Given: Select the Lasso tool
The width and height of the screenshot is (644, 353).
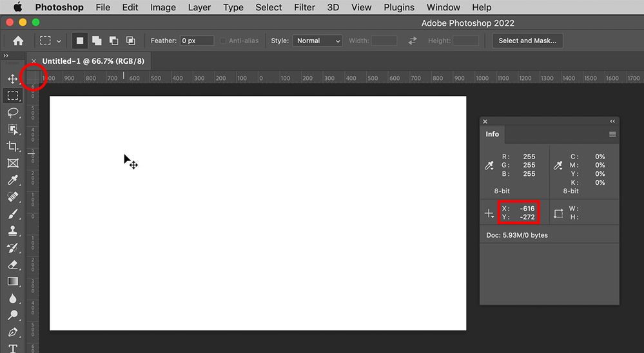Looking at the screenshot, I should (x=13, y=113).
